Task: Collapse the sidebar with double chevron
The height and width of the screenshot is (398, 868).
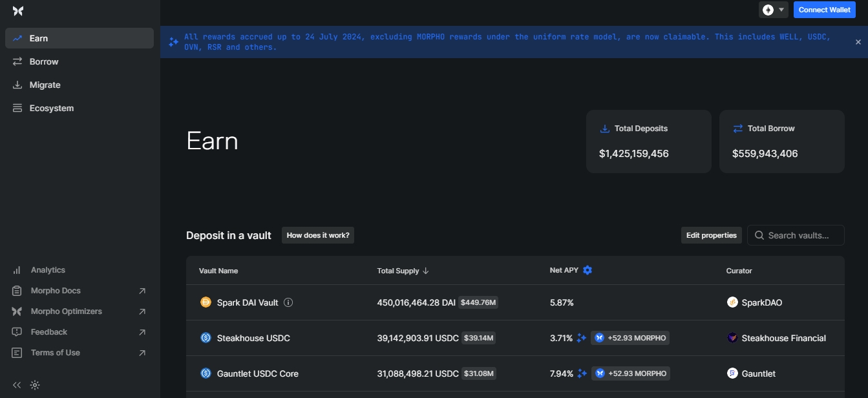Action: (17, 385)
